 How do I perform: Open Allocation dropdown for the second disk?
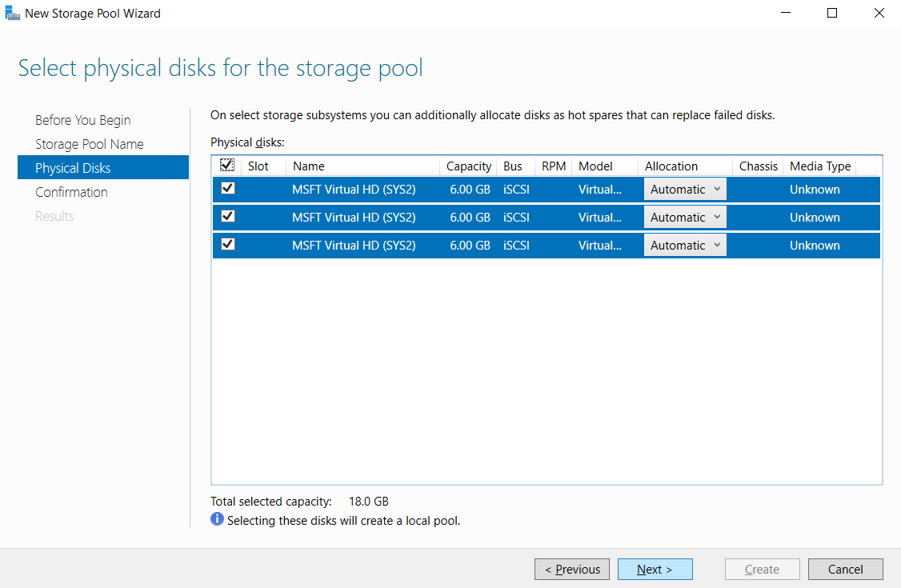point(685,217)
